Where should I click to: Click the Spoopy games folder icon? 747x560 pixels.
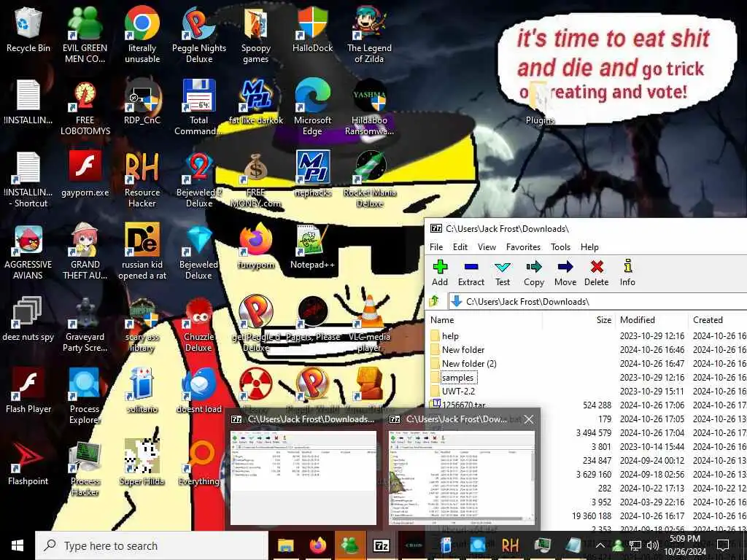click(x=256, y=34)
